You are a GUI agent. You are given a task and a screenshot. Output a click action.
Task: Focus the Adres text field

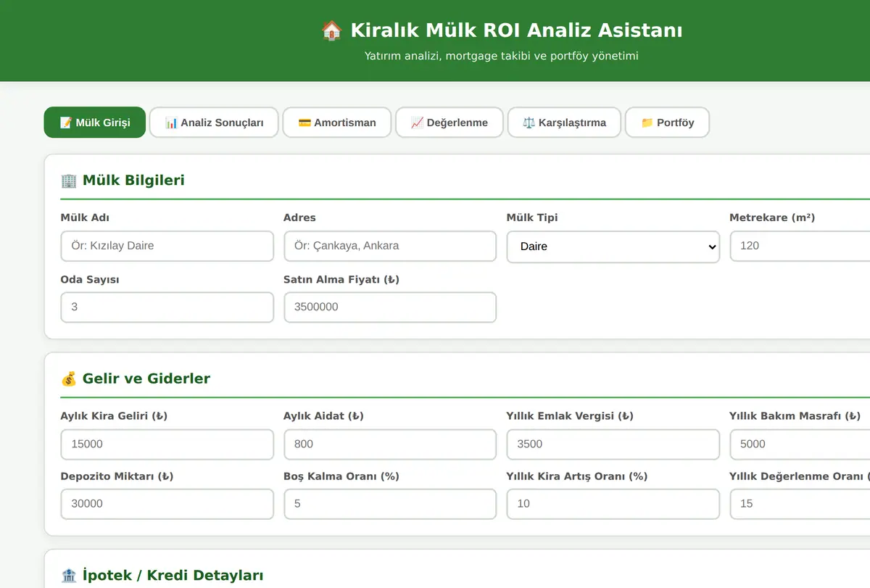(390, 246)
